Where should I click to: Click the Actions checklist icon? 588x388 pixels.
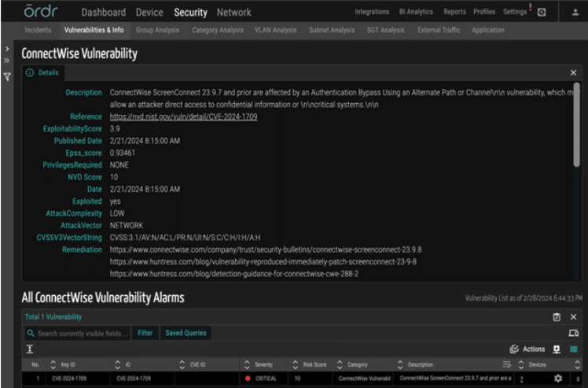pos(514,349)
